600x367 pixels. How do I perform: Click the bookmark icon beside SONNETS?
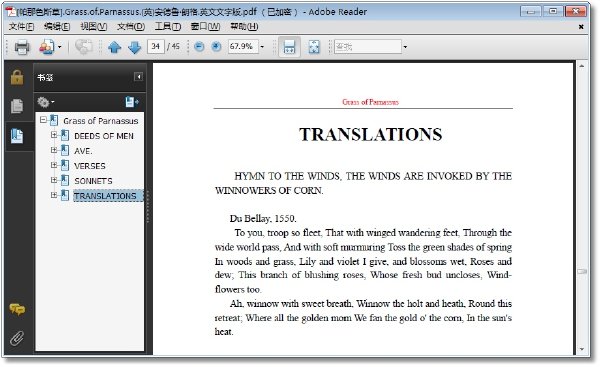click(65, 180)
